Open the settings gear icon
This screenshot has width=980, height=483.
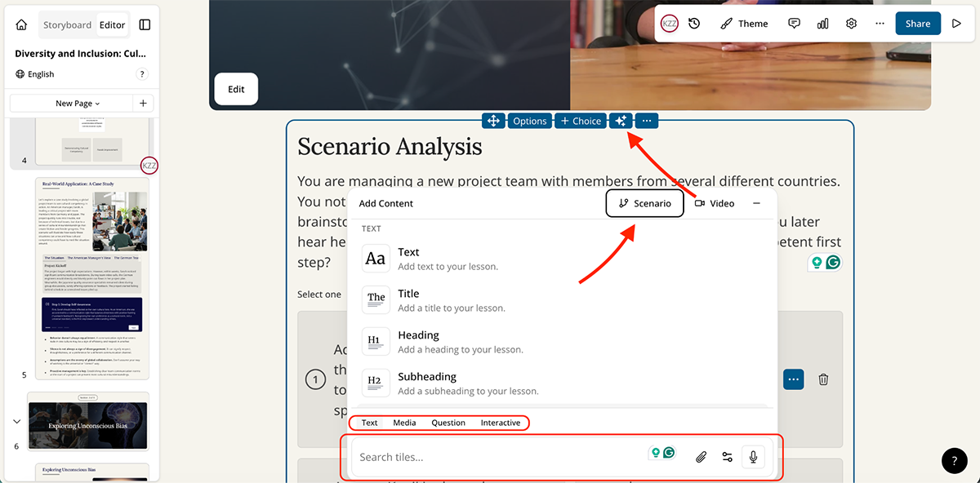(x=851, y=23)
